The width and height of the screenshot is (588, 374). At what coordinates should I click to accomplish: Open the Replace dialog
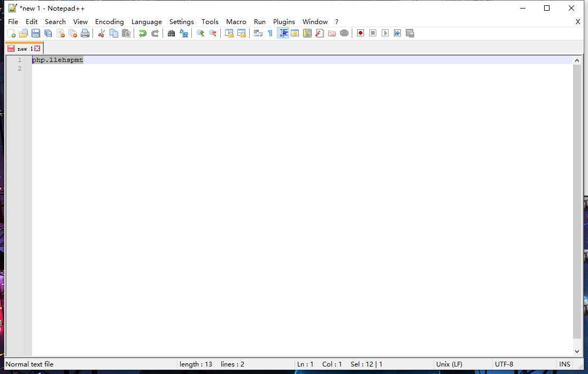(183, 33)
